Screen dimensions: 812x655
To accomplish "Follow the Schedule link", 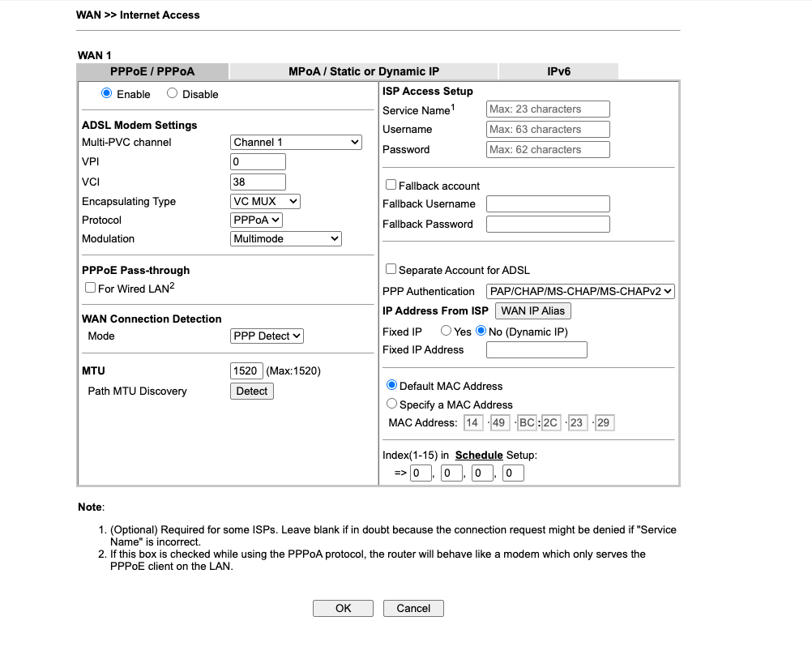I will (479, 455).
